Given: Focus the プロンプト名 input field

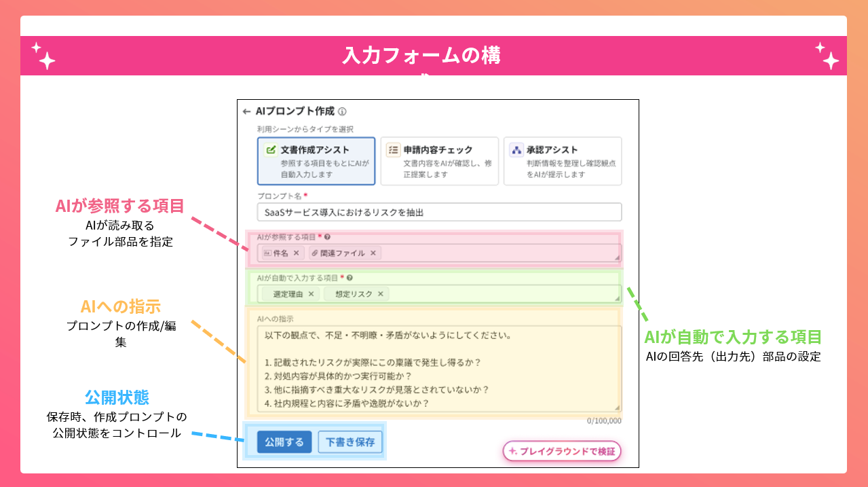Looking at the screenshot, I should click(440, 212).
